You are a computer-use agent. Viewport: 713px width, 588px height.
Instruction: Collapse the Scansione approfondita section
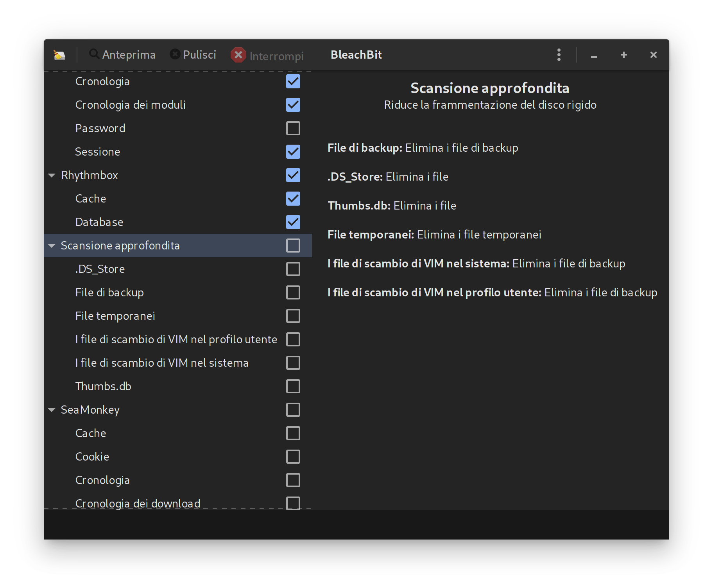point(52,246)
